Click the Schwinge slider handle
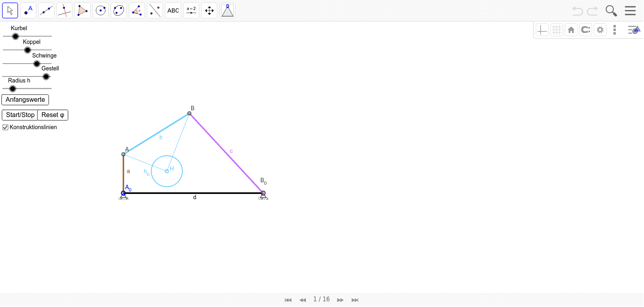This screenshot has width=644, height=307. [37, 64]
